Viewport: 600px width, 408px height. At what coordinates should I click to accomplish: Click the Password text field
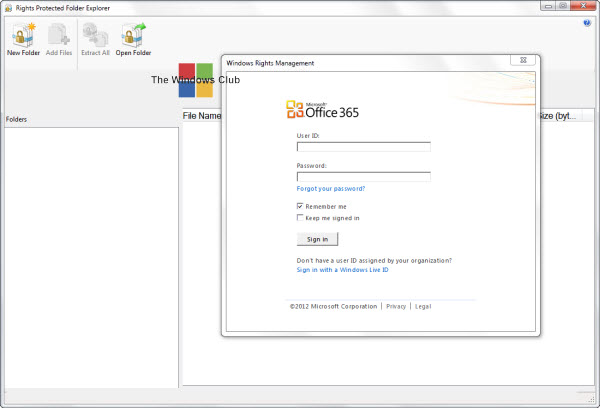pos(364,176)
